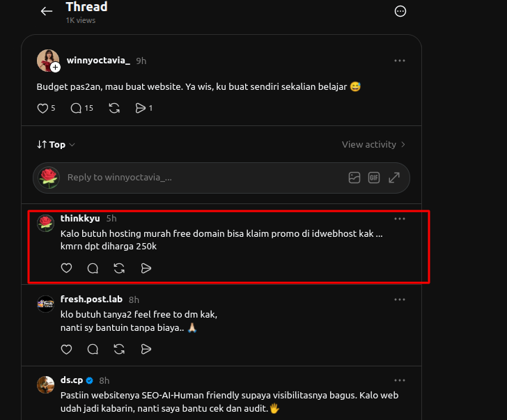Expand the Top sort dropdown
This screenshot has width=507, height=420.
[x=56, y=144]
